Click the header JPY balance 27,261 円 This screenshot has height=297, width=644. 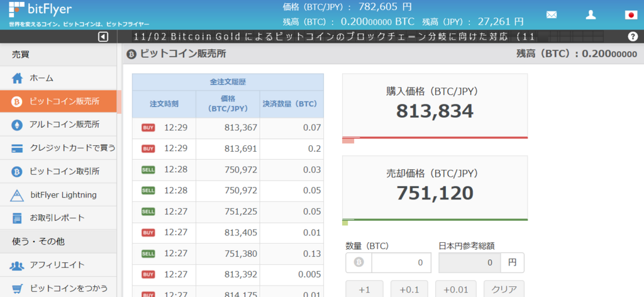(499, 21)
